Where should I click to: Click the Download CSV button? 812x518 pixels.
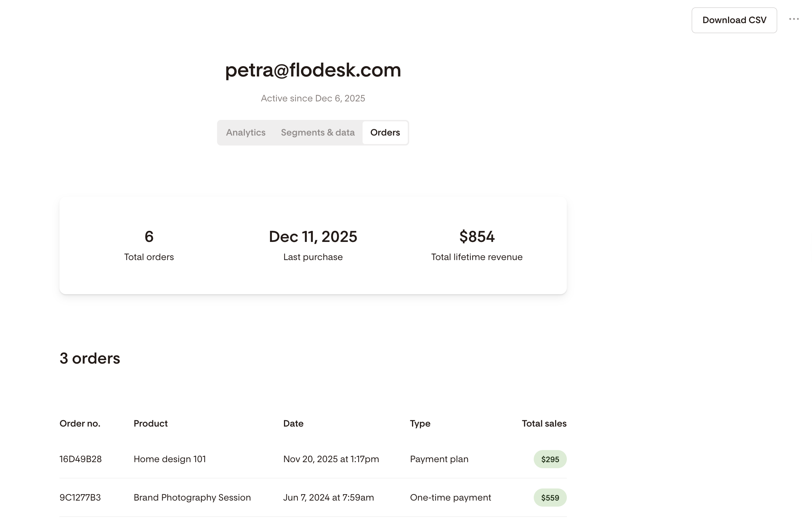pyautogui.click(x=734, y=20)
